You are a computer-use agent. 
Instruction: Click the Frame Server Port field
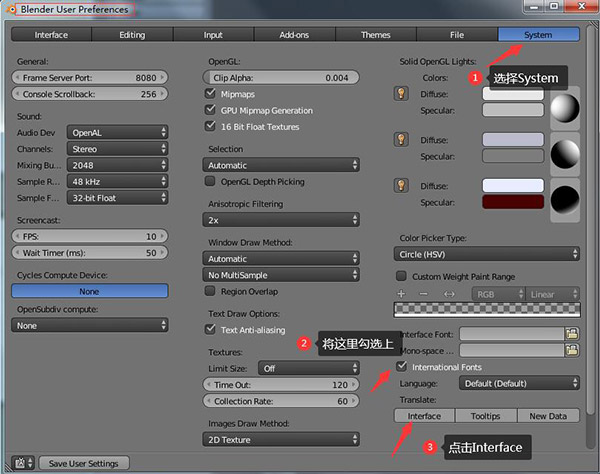[90, 77]
